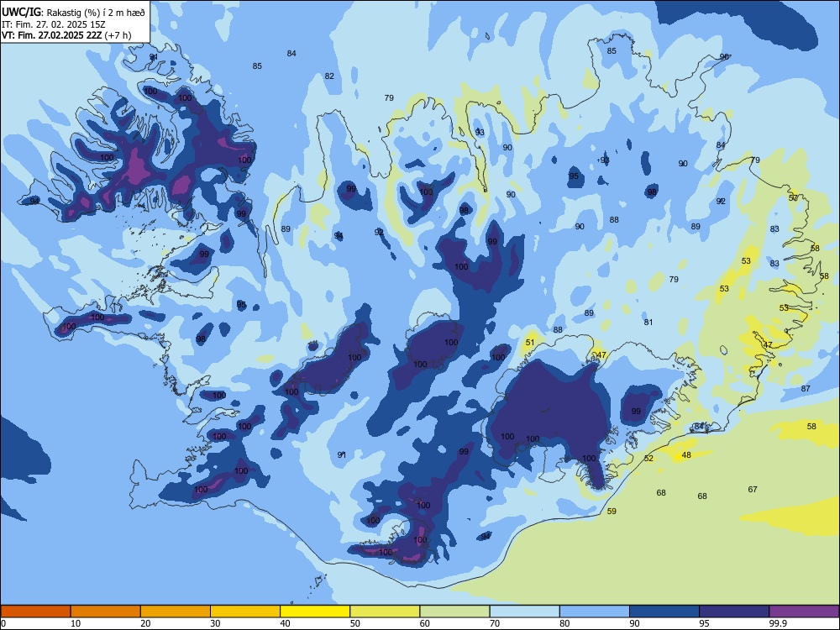The image size is (840, 630).
Task: Click the dark orange 0–10 legend swatch
Action: click(x=35, y=612)
